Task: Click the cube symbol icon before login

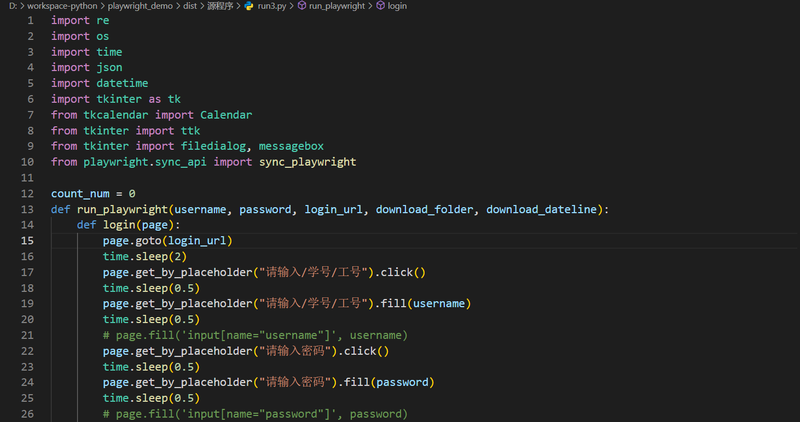Action: [x=381, y=6]
